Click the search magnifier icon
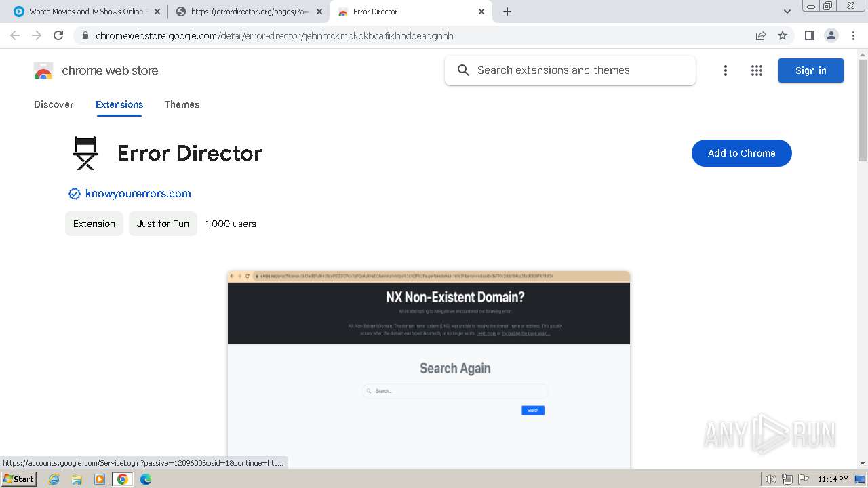The width and height of the screenshot is (868, 488). [x=463, y=70]
